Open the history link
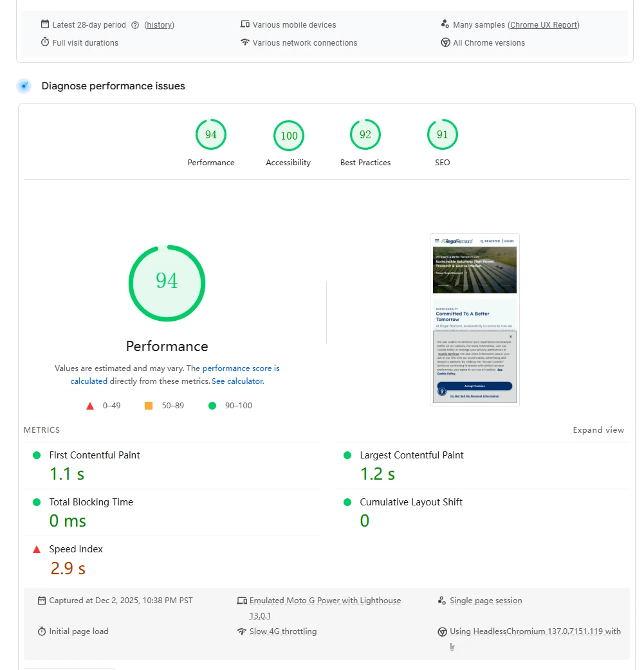The image size is (644, 670). point(159,25)
